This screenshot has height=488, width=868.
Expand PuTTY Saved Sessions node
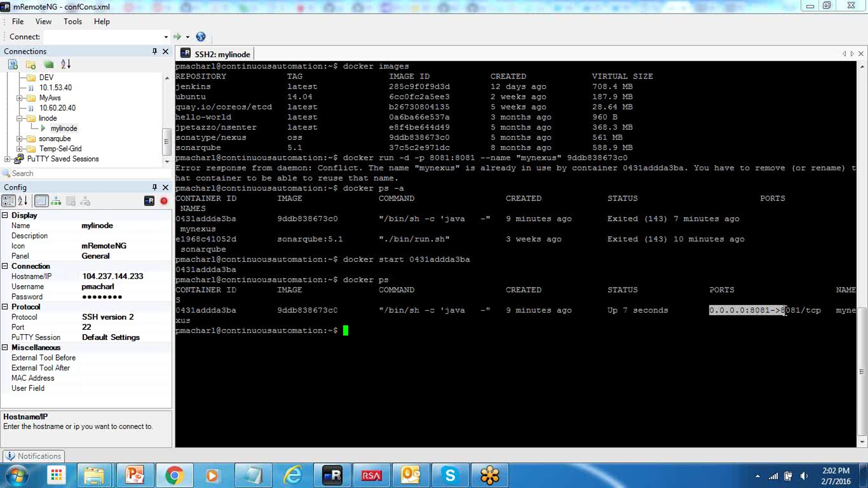pyautogui.click(x=7, y=159)
